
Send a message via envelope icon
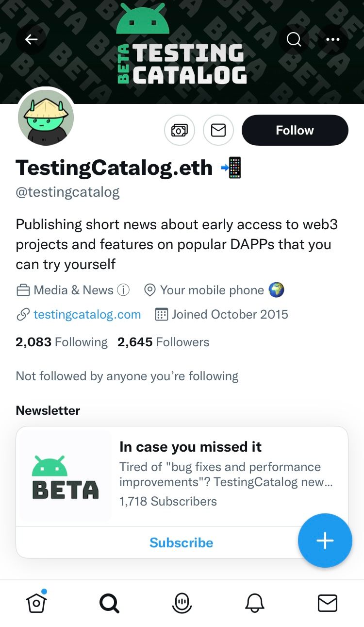point(218,130)
